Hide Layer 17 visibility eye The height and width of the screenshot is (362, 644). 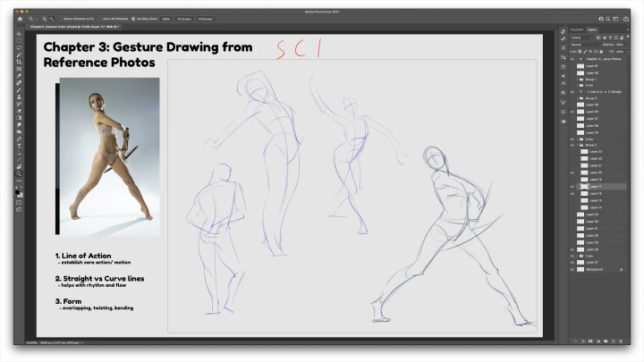coord(572,186)
